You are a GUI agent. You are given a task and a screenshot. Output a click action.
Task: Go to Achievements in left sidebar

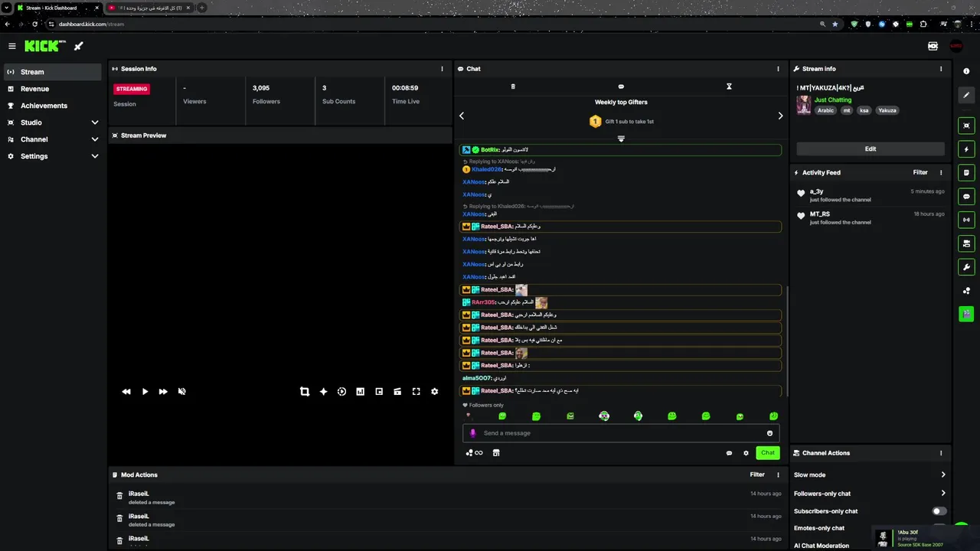[53, 106]
